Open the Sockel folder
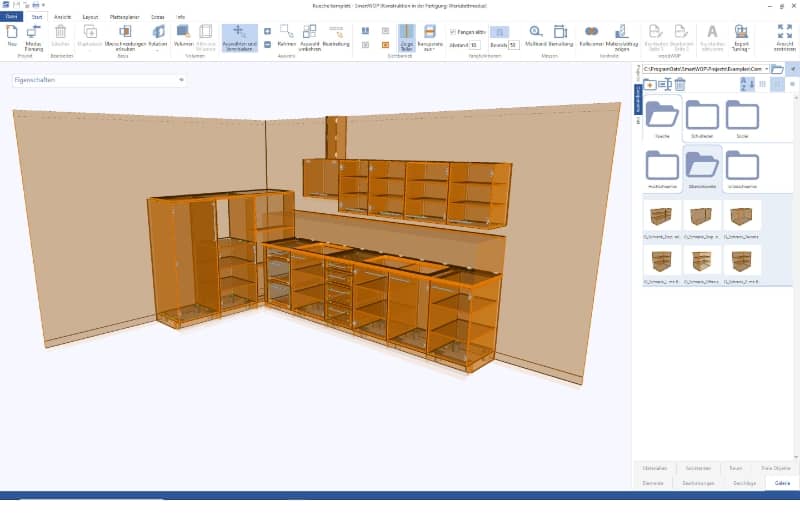 coord(742,118)
